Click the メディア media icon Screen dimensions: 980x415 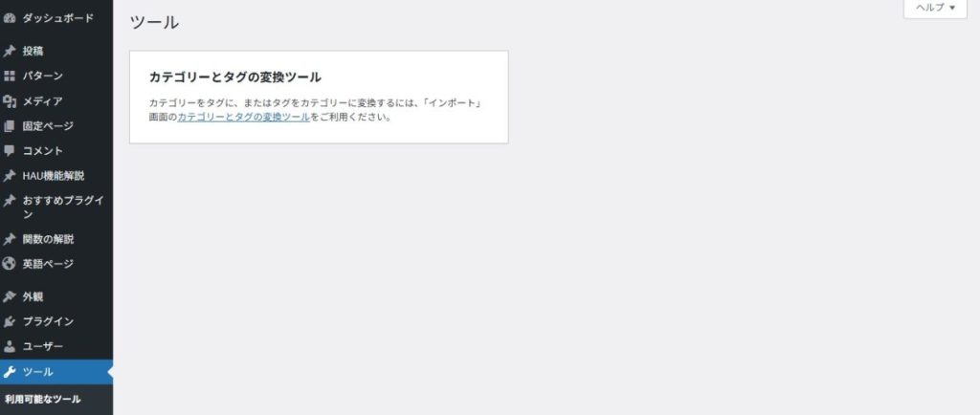click(9, 101)
